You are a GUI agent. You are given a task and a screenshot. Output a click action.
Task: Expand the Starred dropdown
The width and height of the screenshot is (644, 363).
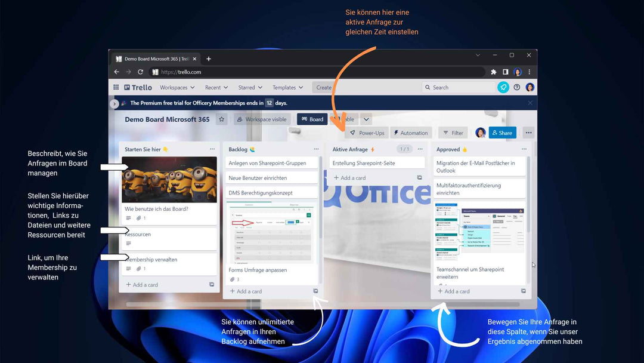(250, 88)
